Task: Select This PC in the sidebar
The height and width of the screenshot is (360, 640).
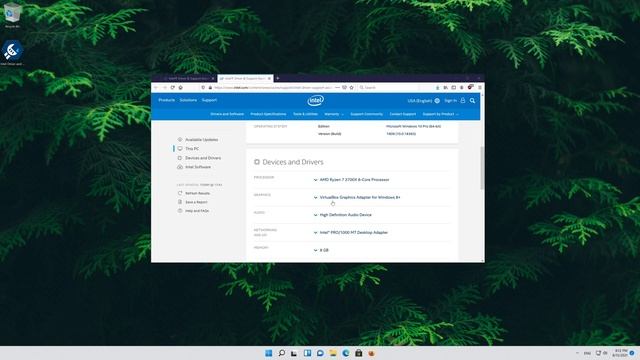Action: (192, 149)
